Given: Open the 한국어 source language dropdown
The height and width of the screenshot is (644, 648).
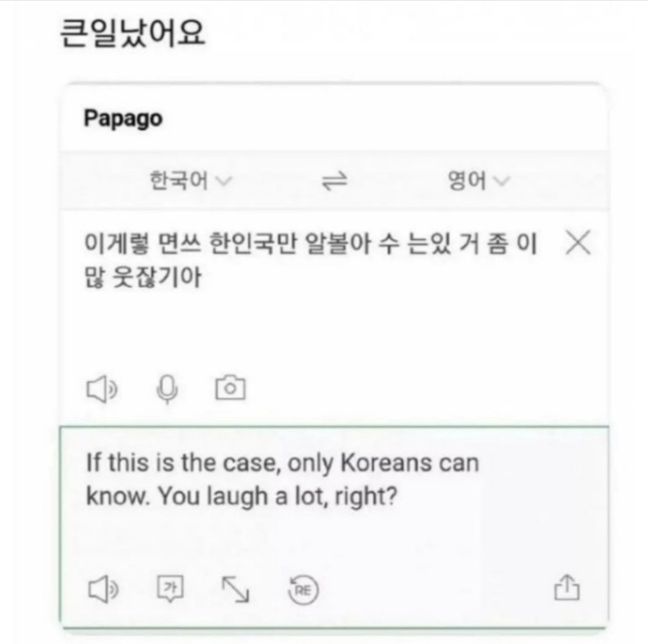Looking at the screenshot, I should click(191, 181).
